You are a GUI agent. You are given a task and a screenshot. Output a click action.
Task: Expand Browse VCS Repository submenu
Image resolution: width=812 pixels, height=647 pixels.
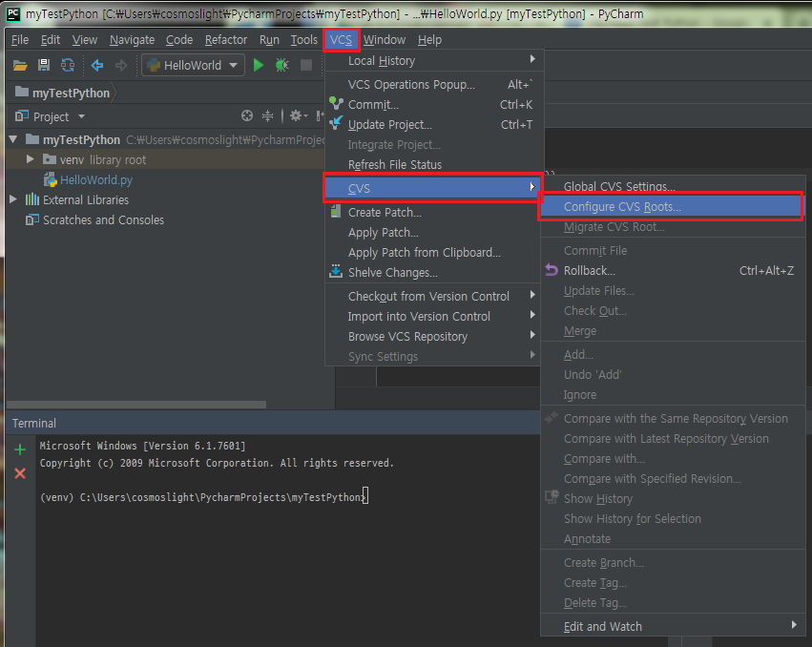click(532, 335)
